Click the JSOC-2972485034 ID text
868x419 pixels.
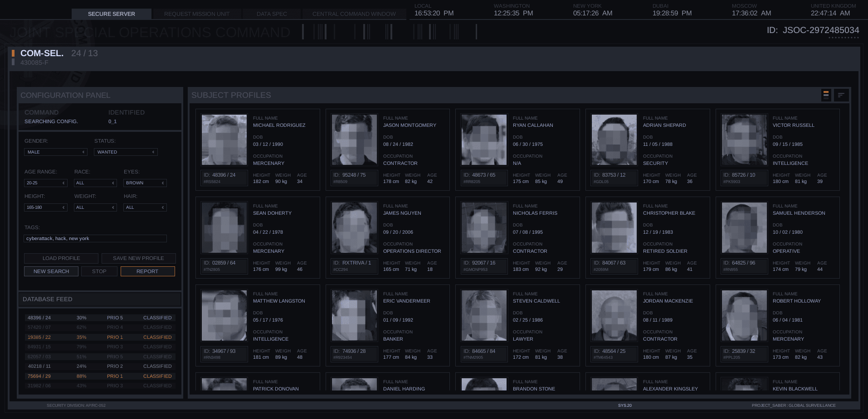pyautogui.click(x=813, y=30)
